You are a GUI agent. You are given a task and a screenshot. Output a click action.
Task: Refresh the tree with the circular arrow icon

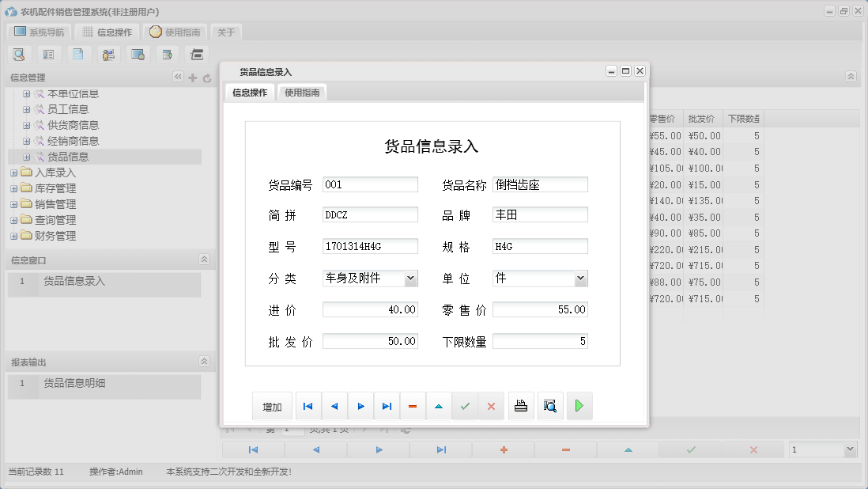(206, 78)
